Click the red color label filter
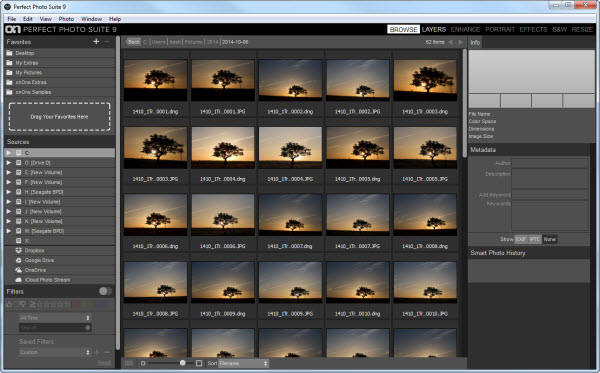Screen dimensions: 600x373 [x=77, y=305]
